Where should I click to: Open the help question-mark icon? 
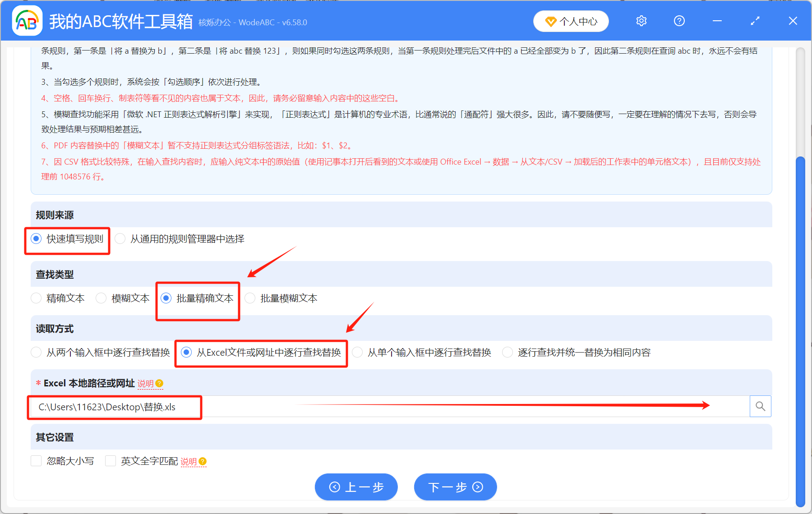(679, 21)
